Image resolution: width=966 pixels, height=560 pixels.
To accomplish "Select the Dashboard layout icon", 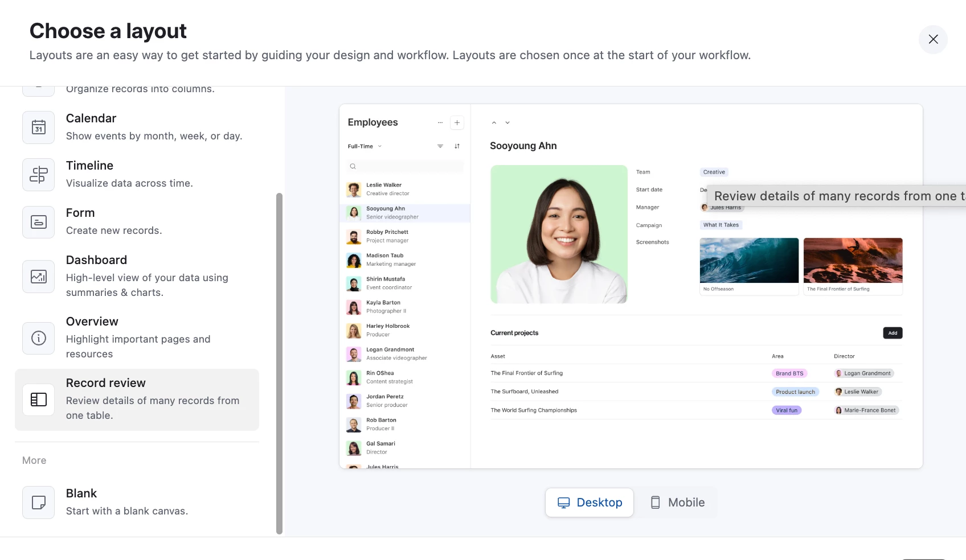I will tap(39, 277).
